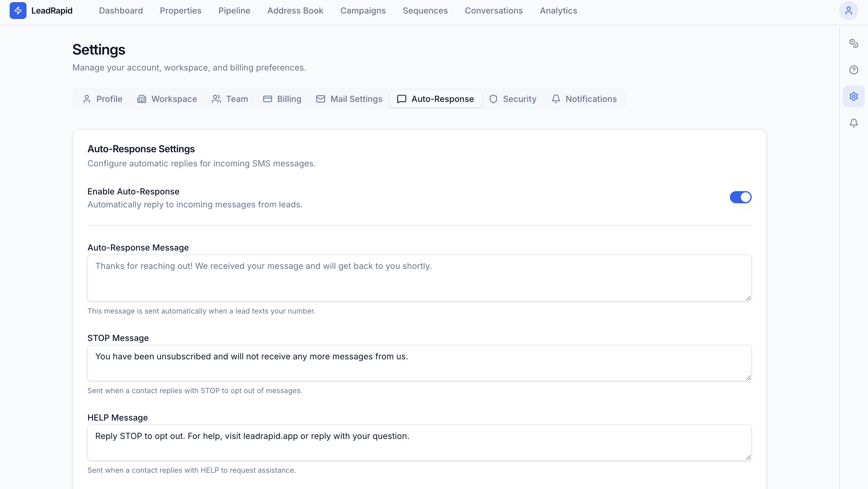
Task: Open notifications bell at bottom of right sidebar
Action: pos(854,123)
